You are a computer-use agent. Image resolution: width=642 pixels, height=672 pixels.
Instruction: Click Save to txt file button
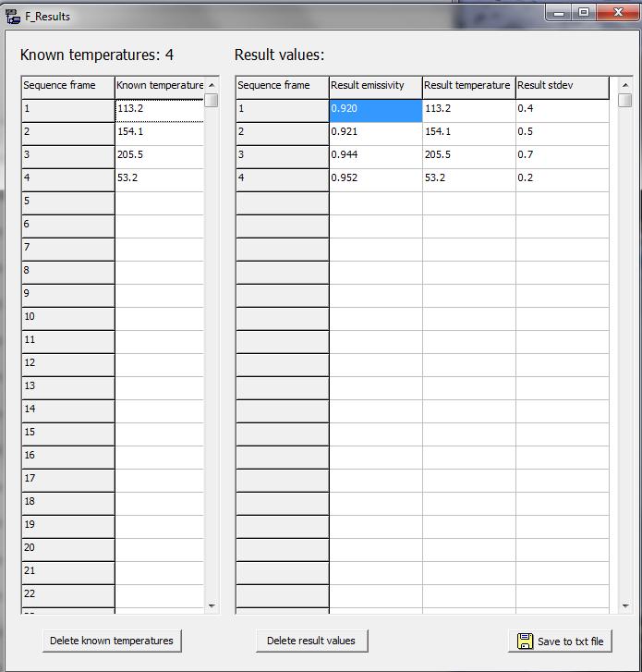coord(560,641)
